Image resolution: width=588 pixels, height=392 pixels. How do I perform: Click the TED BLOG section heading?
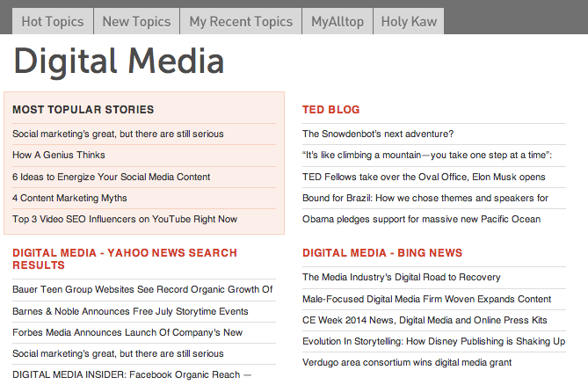[330, 110]
